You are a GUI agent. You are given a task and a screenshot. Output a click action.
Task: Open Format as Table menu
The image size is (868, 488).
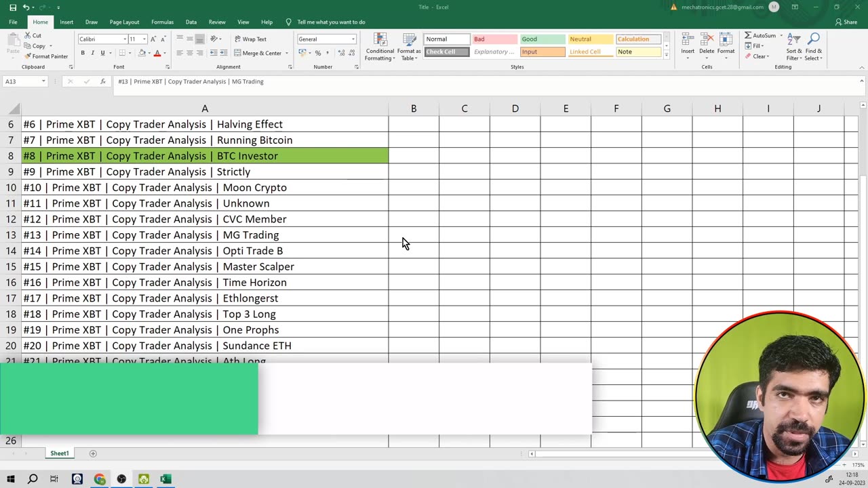(x=409, y=47)
